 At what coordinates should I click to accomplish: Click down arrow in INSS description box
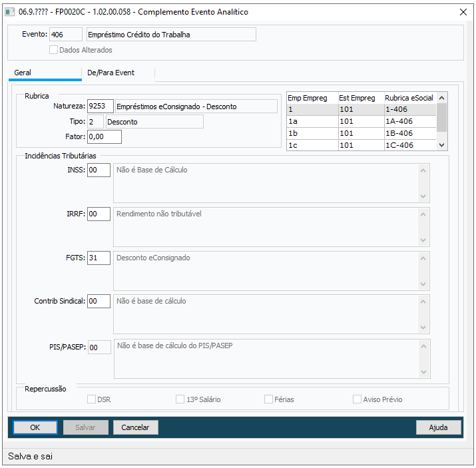(423, 196)
